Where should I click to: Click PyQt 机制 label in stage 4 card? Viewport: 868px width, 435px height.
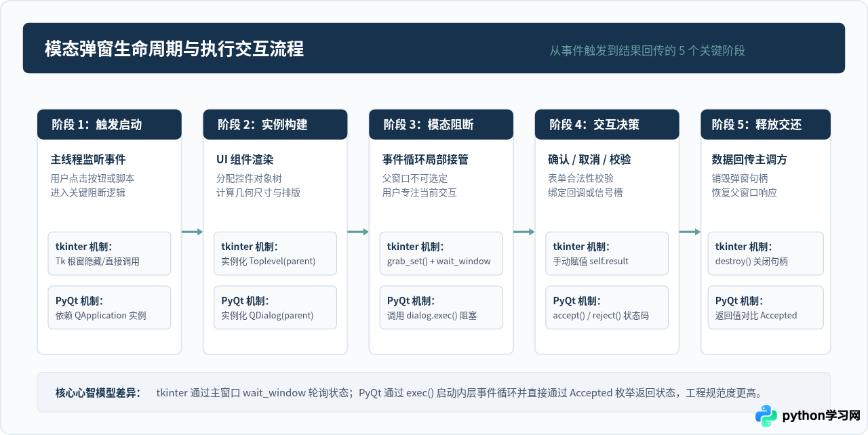click(577, 302)
